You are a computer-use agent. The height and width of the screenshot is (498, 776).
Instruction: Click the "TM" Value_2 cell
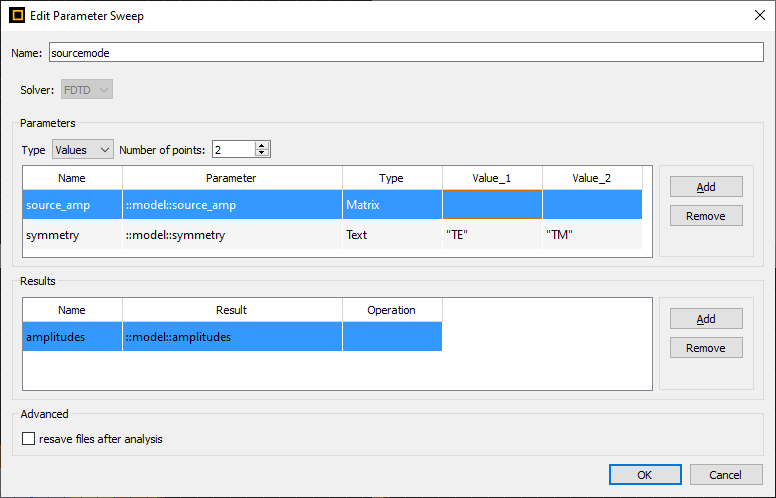point(592,235)
